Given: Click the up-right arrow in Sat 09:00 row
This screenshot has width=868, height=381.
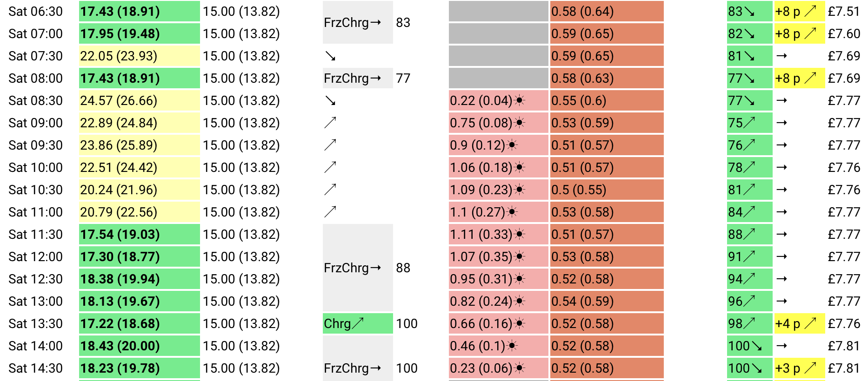Looking at the screenshot, I should click(x=330, y=123).
